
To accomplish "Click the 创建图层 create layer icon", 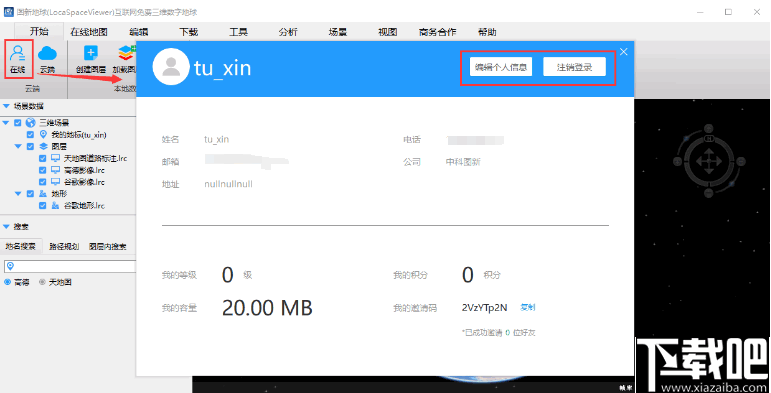I will [91, 53].
